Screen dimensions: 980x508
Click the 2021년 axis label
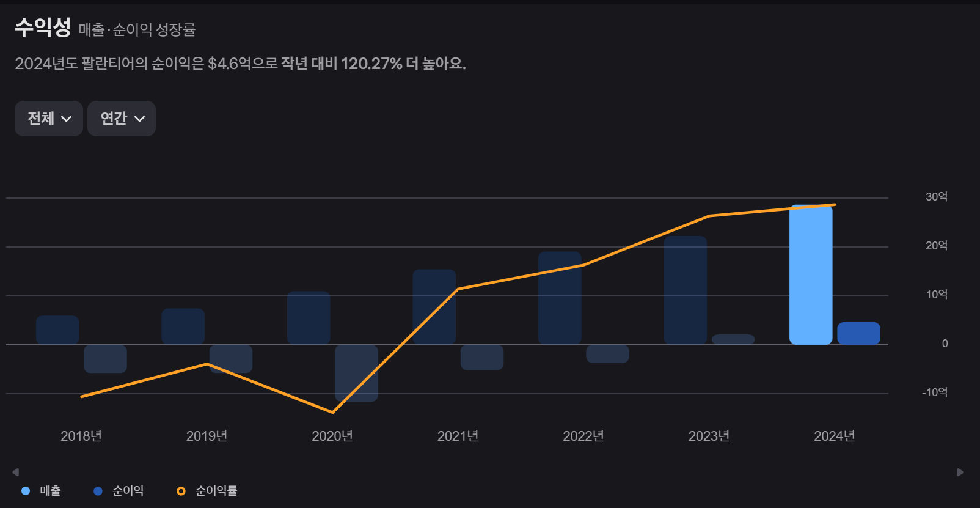(458, 436)
